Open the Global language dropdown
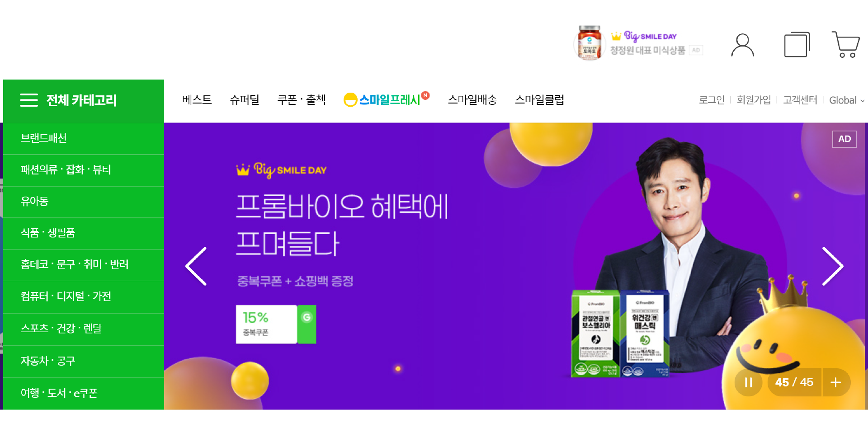The width and height of the screenshot is (868, 428). pos(847,100)
